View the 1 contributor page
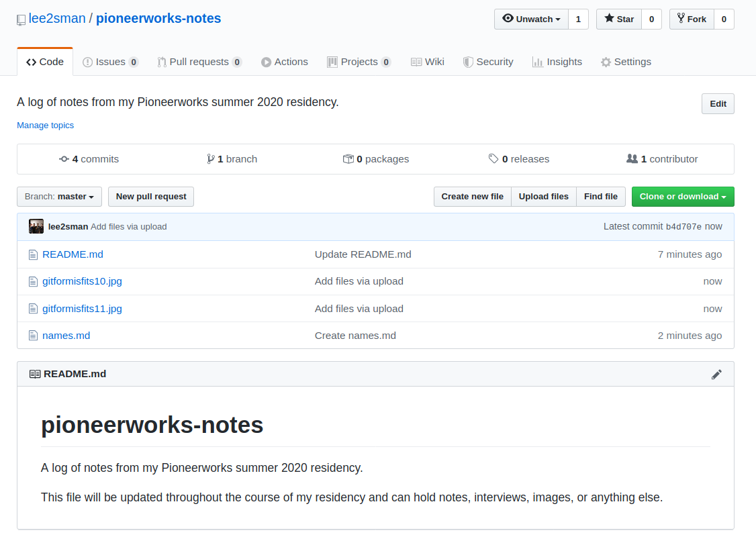Viewport: 756px width, 545px height. tap(662, 159)
